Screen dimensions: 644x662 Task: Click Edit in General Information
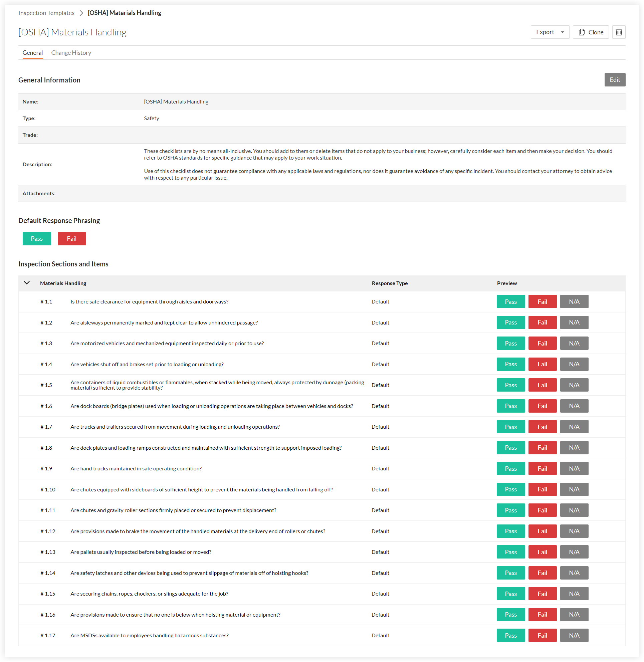615,80
